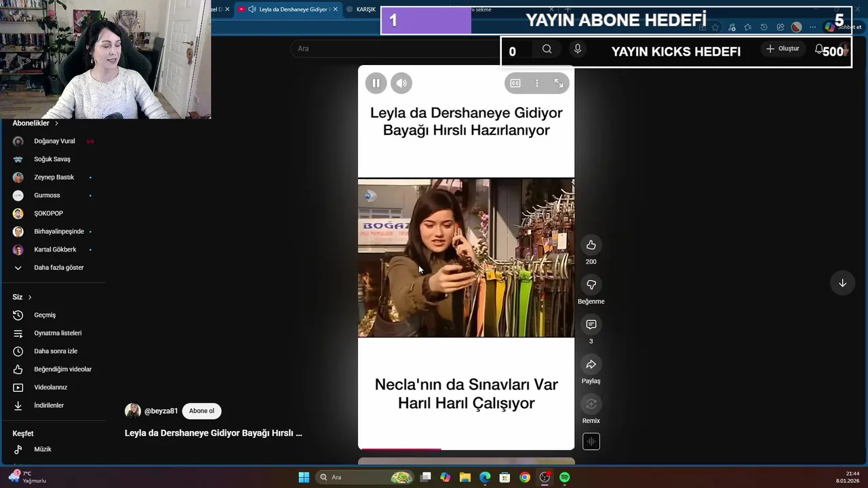Screen dimensions: 868x488
Task: Remix this Short
Action: pyautogui.click(x=591, y=404)
